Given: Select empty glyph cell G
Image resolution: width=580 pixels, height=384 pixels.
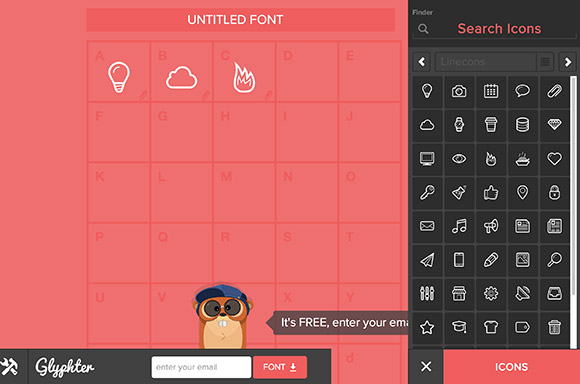Looking at the screenshot, I should click(x=182, y=132).
